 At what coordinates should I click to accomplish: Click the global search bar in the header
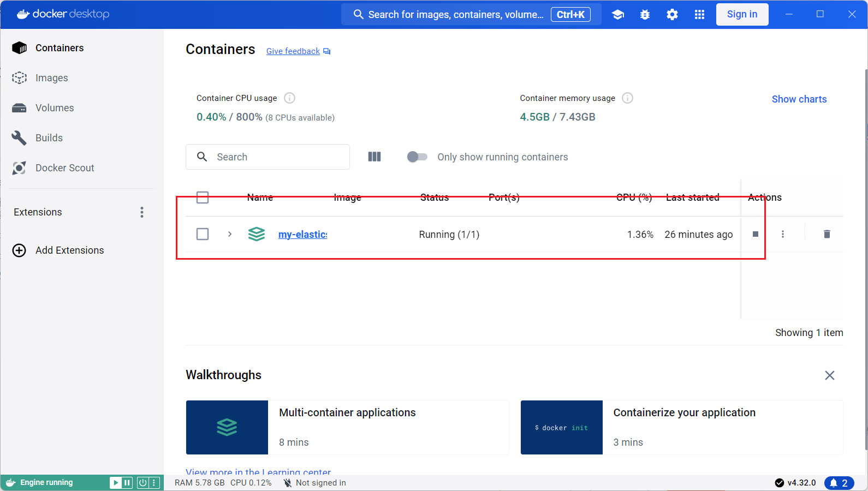[471, 15]
